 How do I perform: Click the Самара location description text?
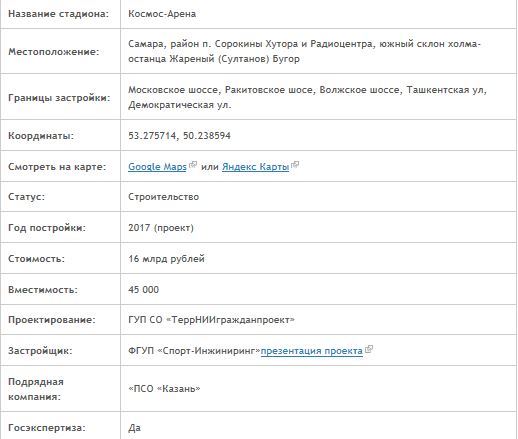[x=304, y=51]
